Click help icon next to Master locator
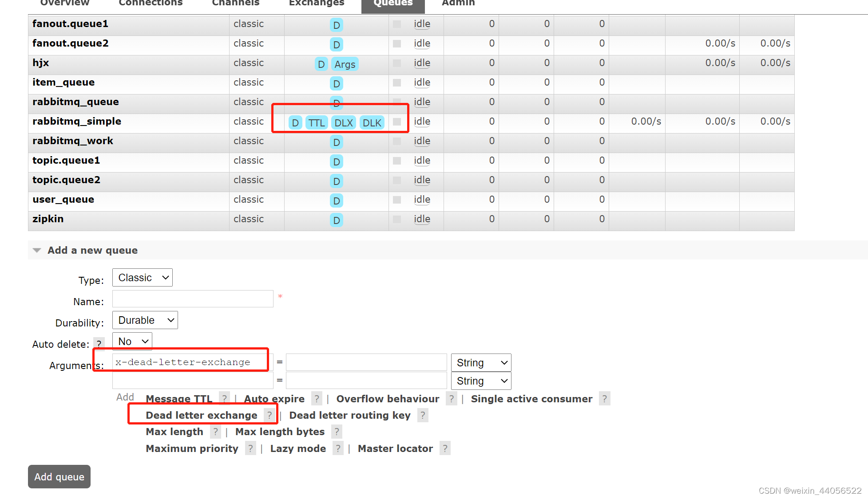Image resolution: width=868 pixels, height=499 pixels. [x=444, y=448]
